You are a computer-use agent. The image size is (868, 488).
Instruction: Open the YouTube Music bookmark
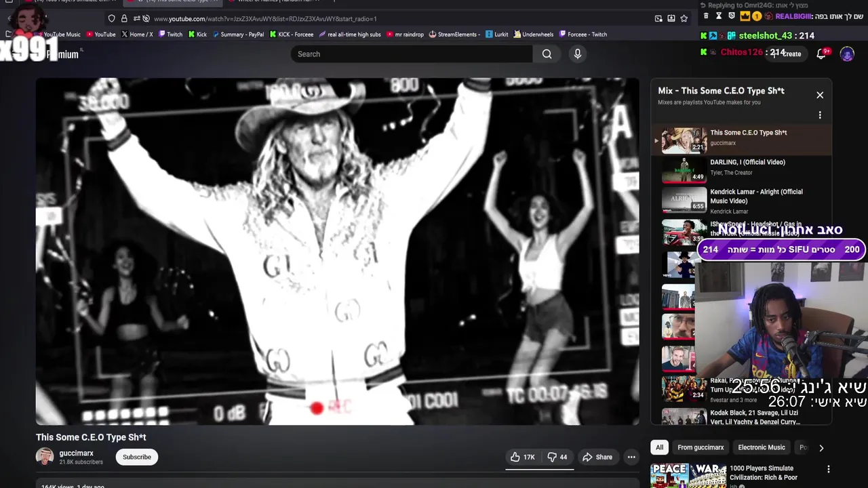tap(58, 35)
